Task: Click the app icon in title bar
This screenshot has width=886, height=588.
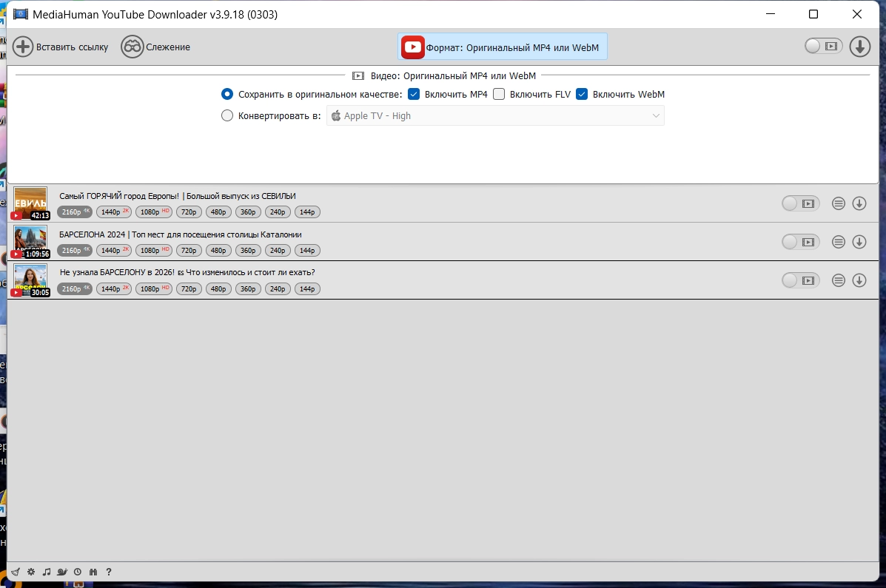Action: pyautogui.click(x=20, y=14)
